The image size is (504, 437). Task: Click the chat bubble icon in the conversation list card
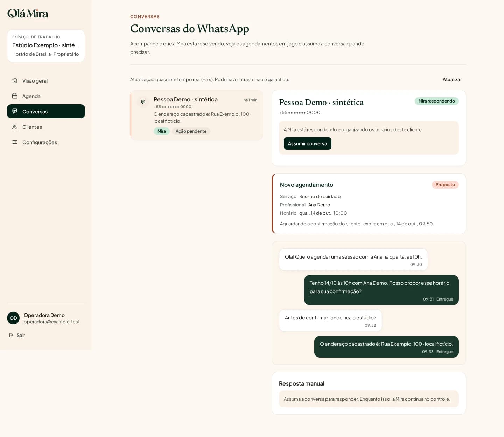pyautogui.click(x=143, y=102)
